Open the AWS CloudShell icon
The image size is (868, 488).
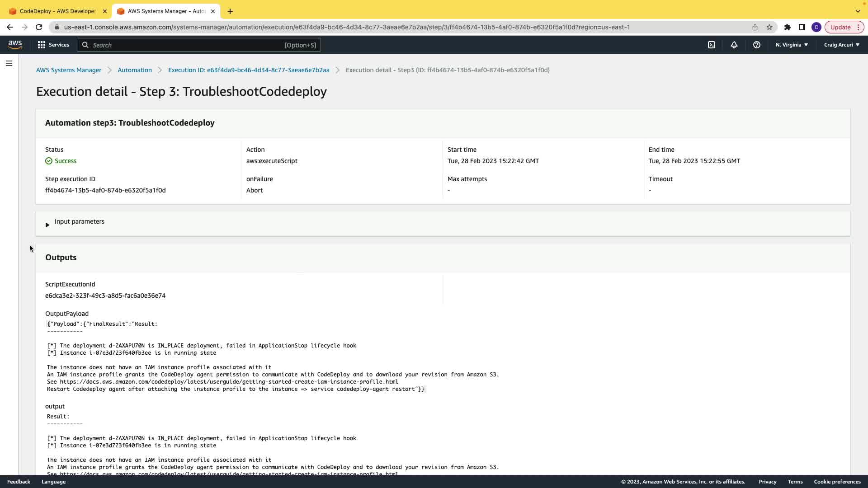(x=712, y=45)
